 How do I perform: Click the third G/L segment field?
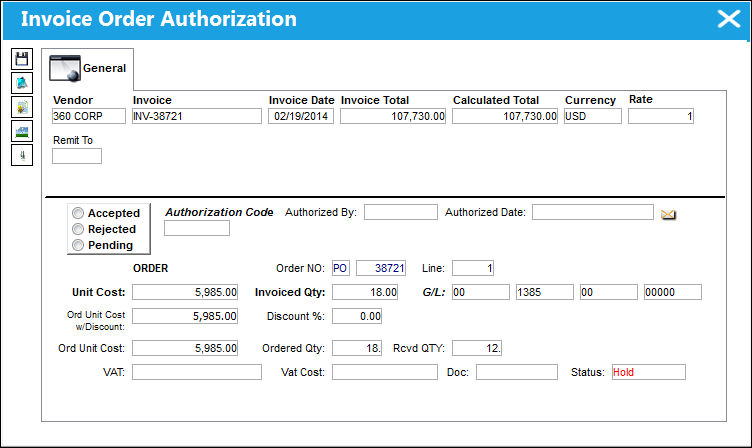(609, 292)
